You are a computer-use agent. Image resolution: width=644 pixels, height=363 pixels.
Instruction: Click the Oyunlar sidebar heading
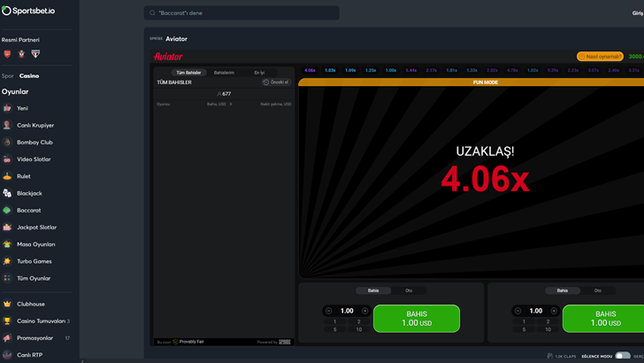tap(15, 92)
